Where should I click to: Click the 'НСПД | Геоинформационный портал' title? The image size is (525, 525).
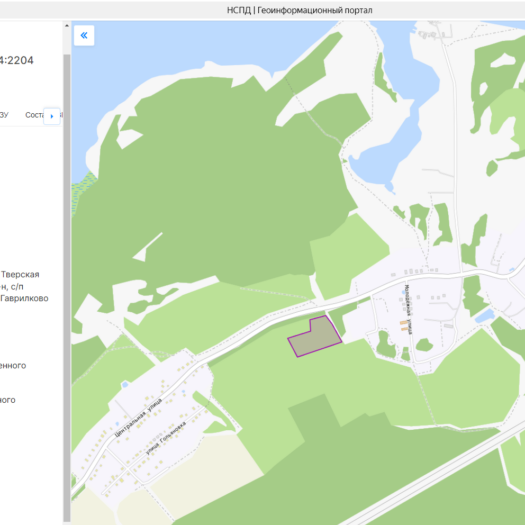point(300,10)
